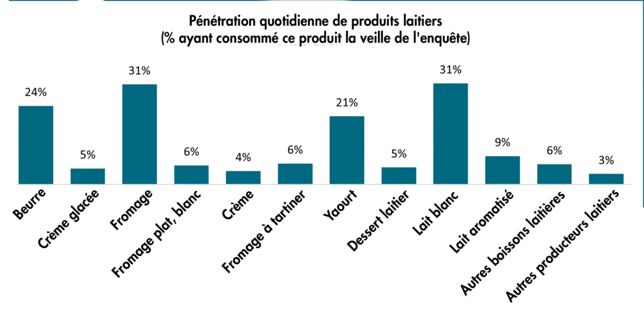Click the tall third bar
This screenshot has width=644, height=315.
click(140, 133)
